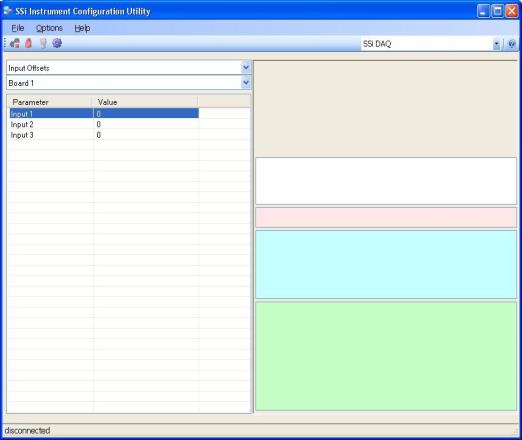Viewport: 522px width, 440px height.
Task: Open the File menu
Action: coord(18,28)
